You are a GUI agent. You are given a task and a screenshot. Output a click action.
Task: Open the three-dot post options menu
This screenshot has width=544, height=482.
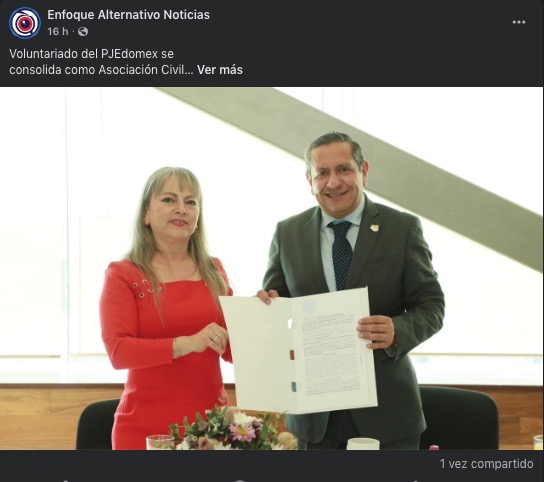[x=519, y=22]
